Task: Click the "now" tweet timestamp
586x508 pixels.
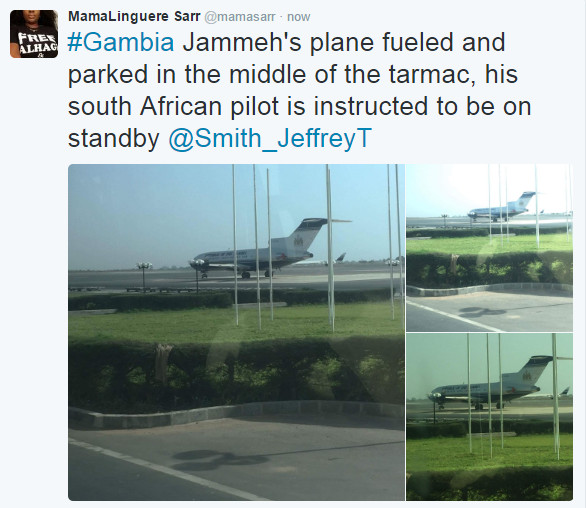Action: click(299, 17)
